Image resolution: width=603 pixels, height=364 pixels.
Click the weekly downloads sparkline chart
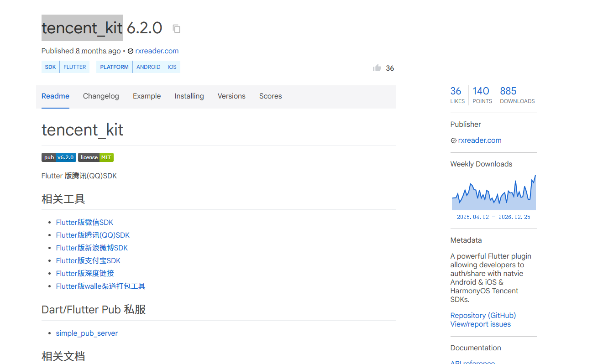pos(494,192)
